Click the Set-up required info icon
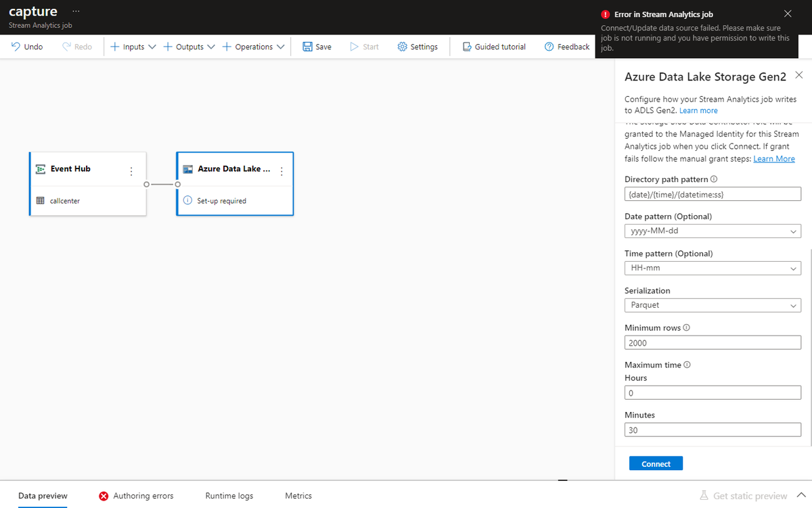 [x=188, y=201]
